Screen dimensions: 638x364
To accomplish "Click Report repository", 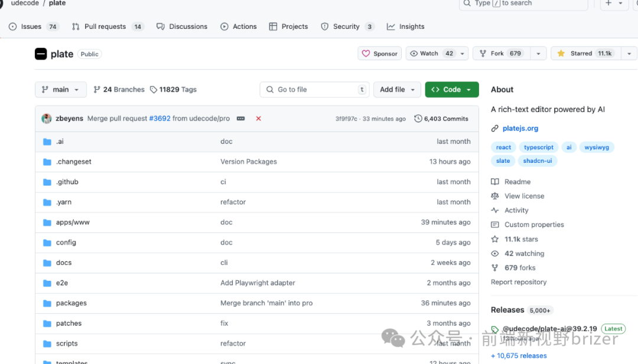I will [x=519, y=282].
